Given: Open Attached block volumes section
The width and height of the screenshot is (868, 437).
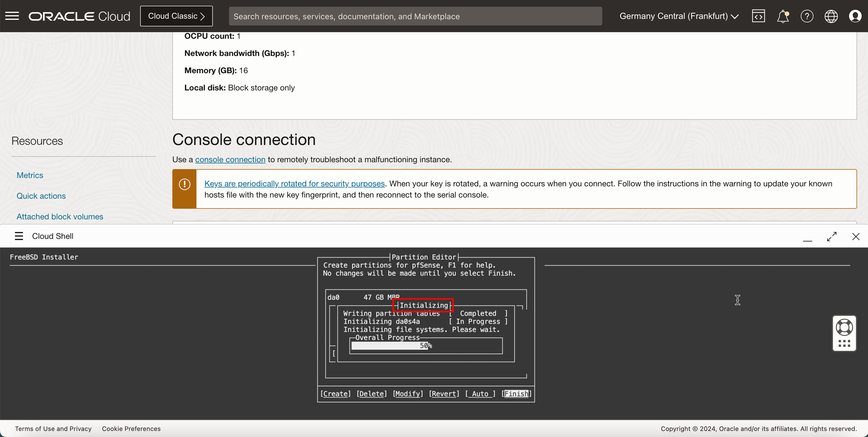Looking at the screenshot, I should [60, 216].
